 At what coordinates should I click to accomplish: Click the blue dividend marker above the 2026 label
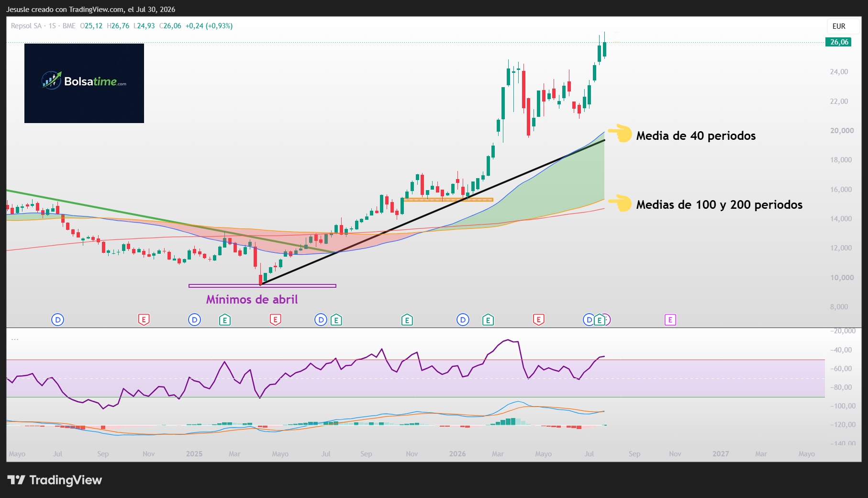[463, 320]
